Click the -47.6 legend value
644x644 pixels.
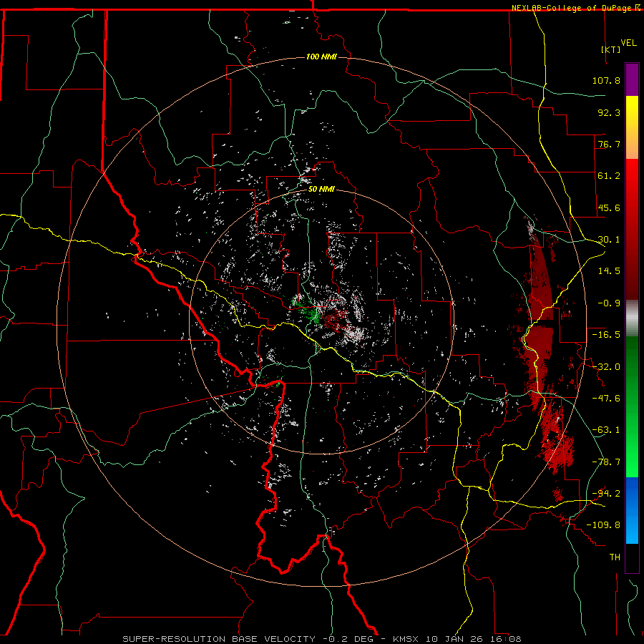click(x=606, y=399)
